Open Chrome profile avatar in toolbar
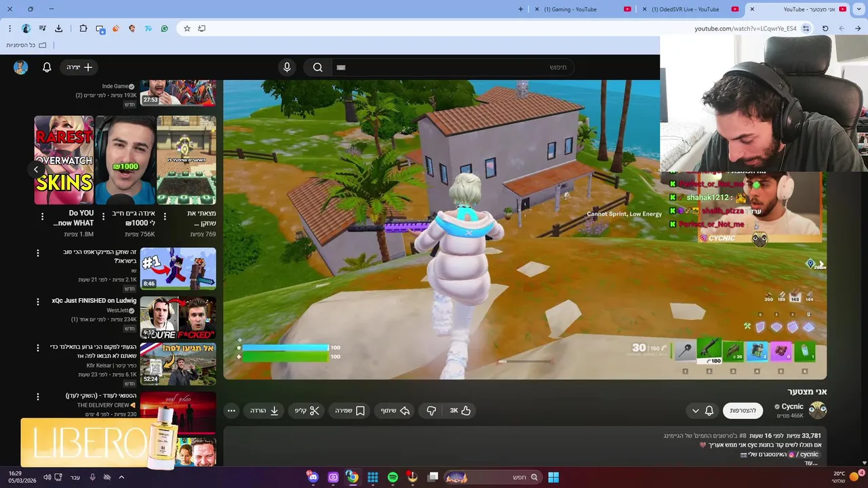Screen dimensions: 868x488 tap(26, 28)
